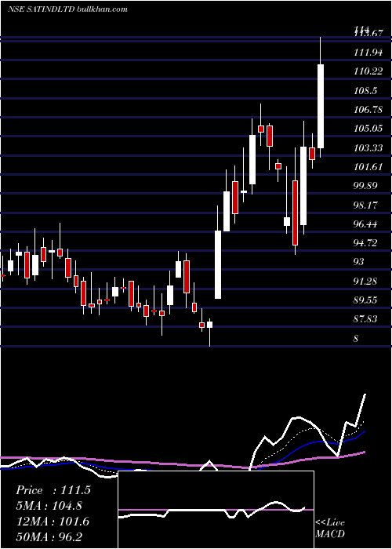
Task: Click the 94.72 price axis label
Action: [x=365, y=242]
